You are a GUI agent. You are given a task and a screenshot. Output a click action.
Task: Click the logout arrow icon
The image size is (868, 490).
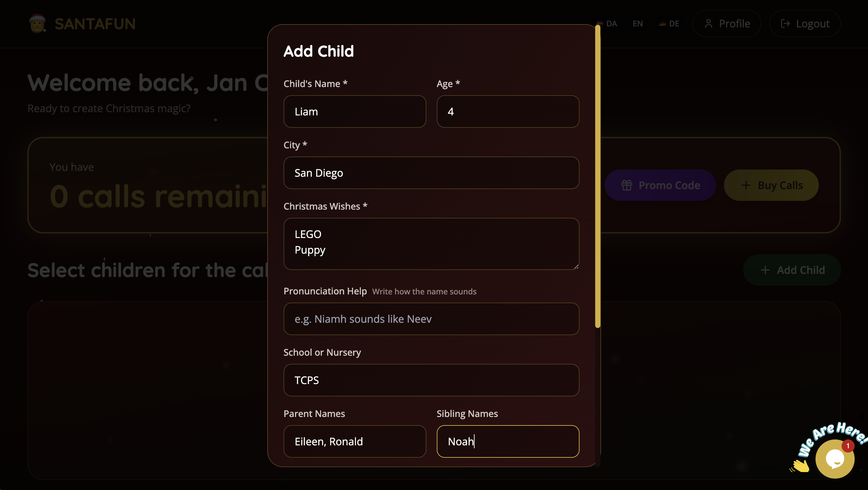click(x=786, y=23)
